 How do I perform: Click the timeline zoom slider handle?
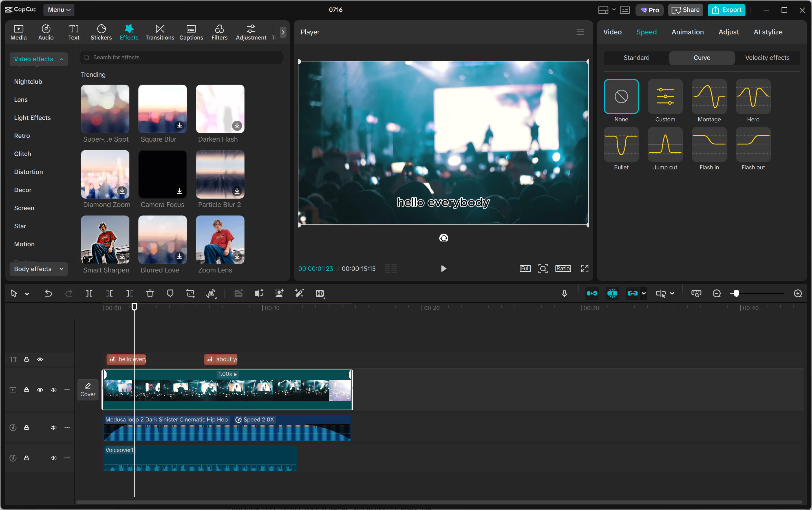(736, 293)
